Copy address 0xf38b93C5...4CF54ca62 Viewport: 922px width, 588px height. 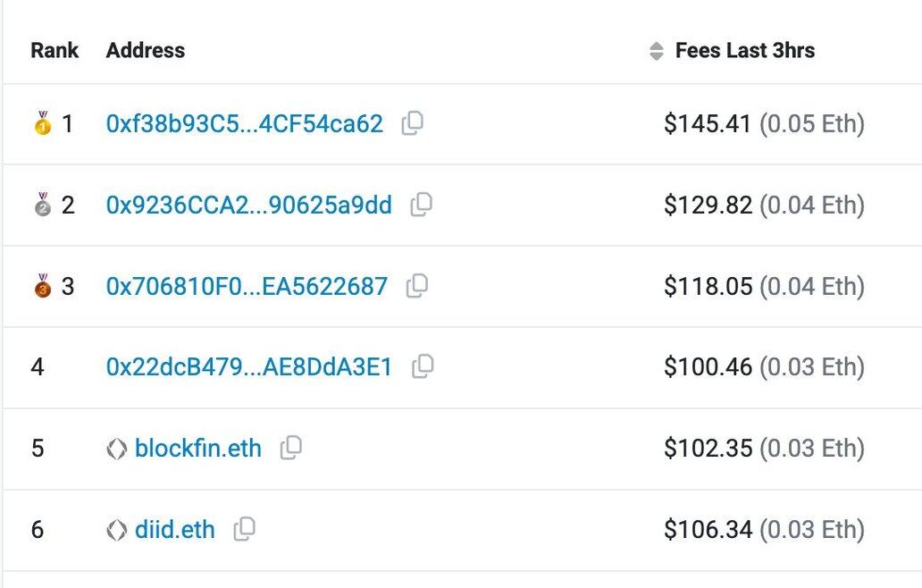click(x=412, y=123)
